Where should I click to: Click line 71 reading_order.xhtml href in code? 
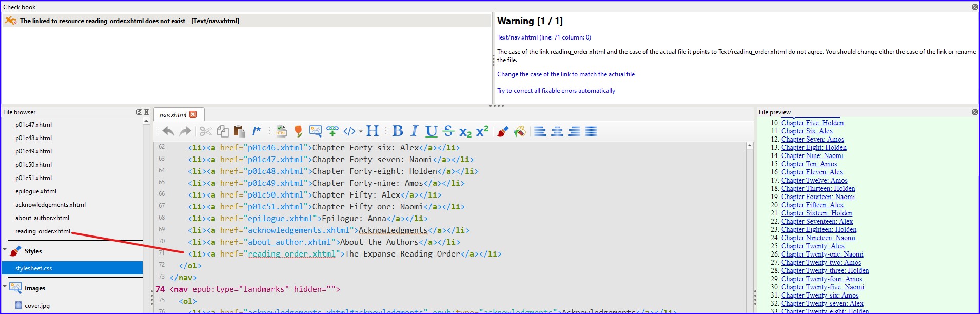291,254
